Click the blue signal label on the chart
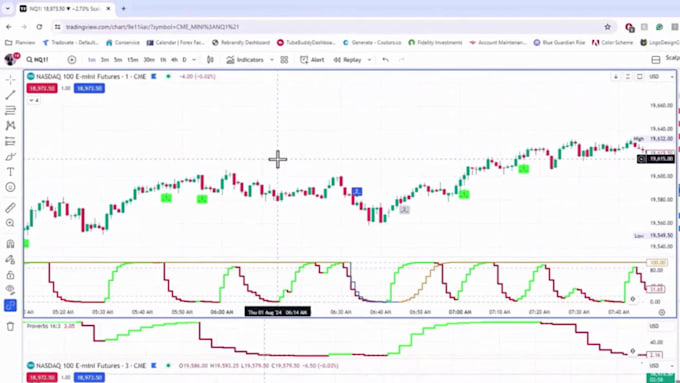Viewport: 680px width, 383px height. [356, 191]
